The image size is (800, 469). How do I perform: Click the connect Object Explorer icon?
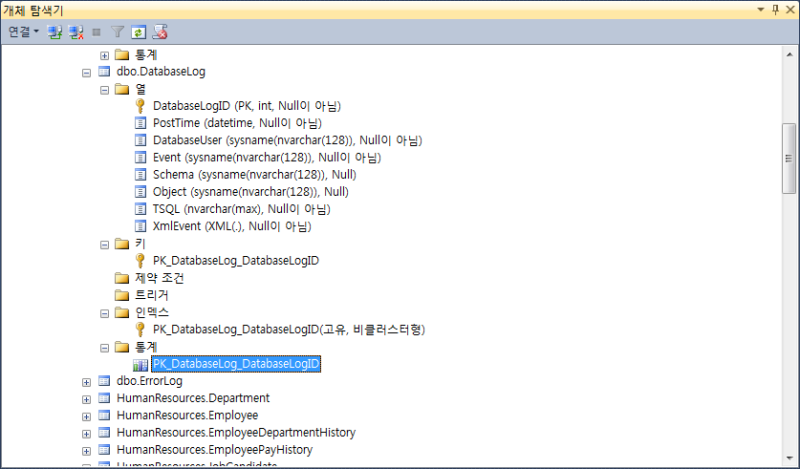55,32
